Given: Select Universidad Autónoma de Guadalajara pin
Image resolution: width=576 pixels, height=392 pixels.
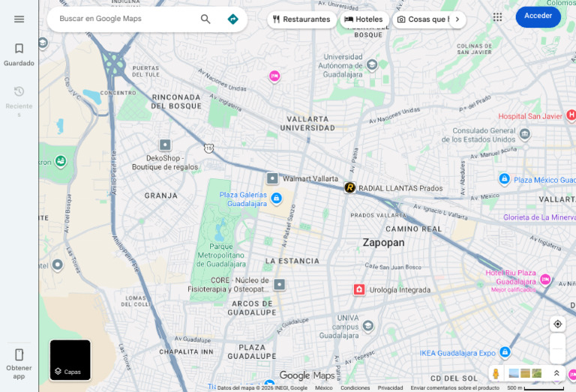Looking at the screenshot, I should 372,65.
